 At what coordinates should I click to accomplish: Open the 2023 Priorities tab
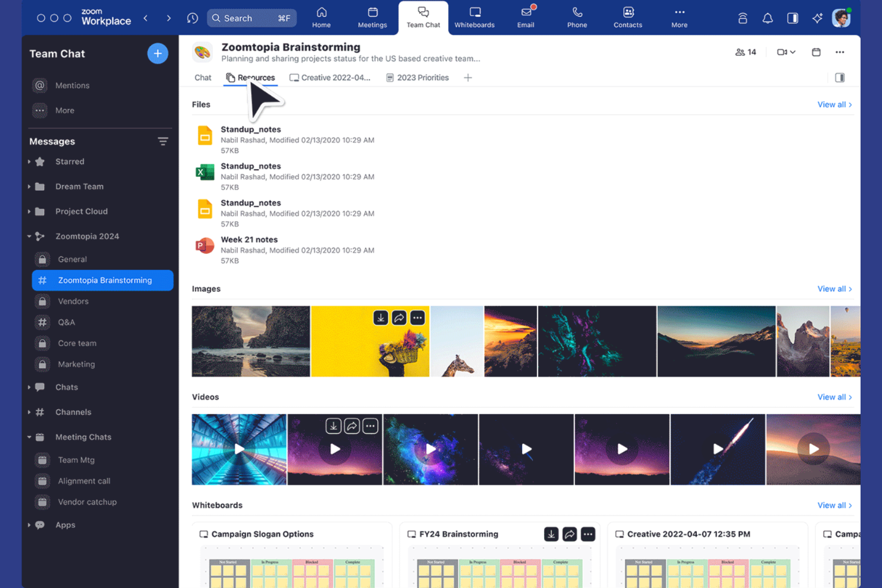(417, 77)
